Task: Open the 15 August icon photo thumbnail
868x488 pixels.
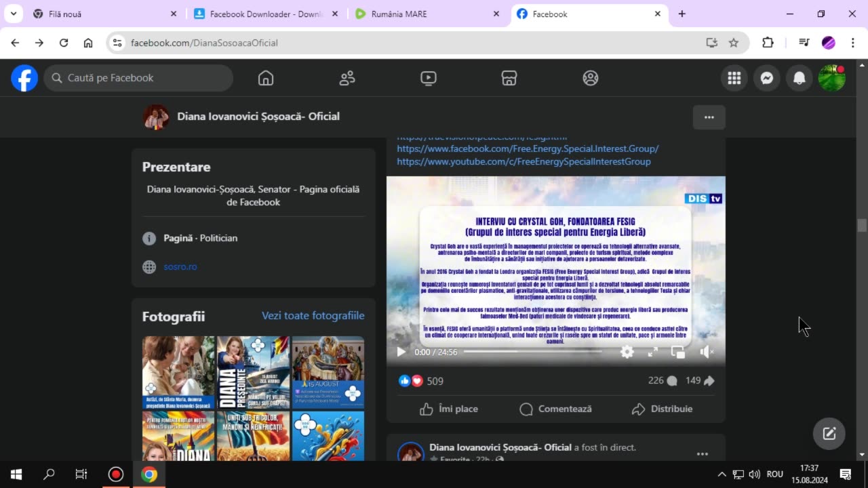Action: [x=328, y=373]
